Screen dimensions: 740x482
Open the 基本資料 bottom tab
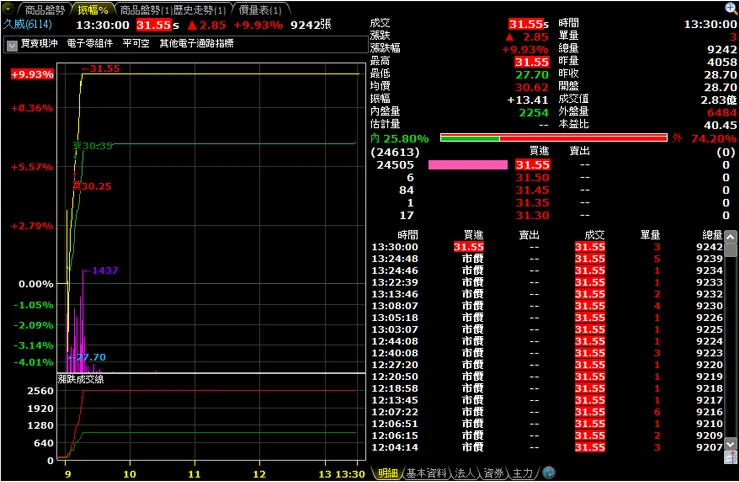[426, 473]
